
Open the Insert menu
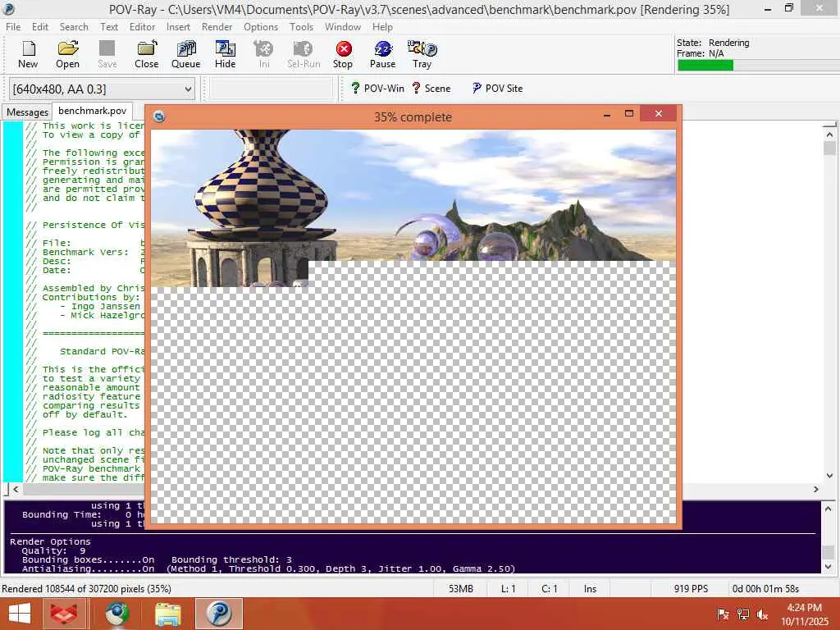(178, 27)
